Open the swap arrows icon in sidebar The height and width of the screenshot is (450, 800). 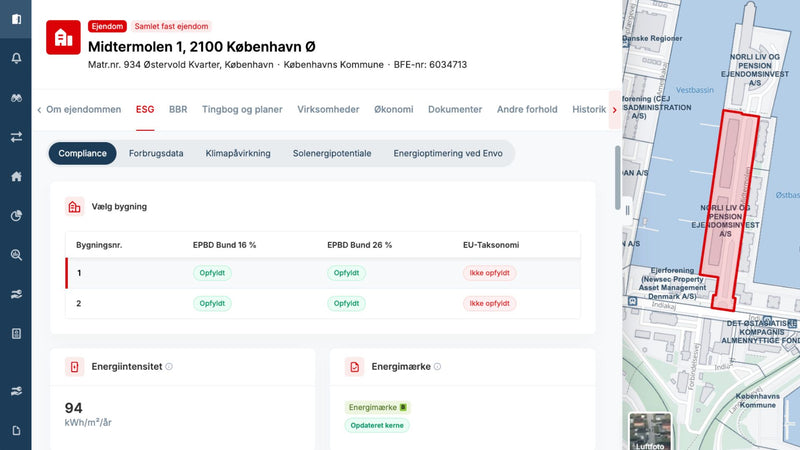click(16, 137)
